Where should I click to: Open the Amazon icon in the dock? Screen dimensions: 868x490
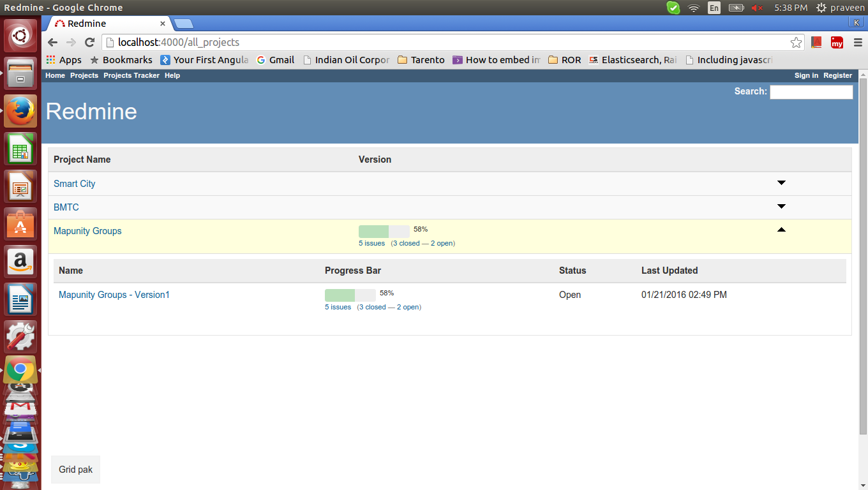pos(20,261)
